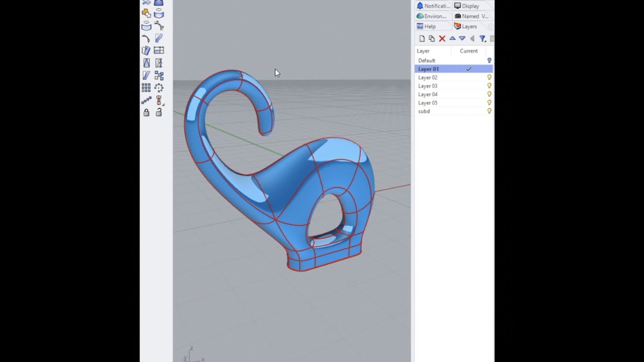Select the tapered trapezoid surface icon

tap(146, 63)
